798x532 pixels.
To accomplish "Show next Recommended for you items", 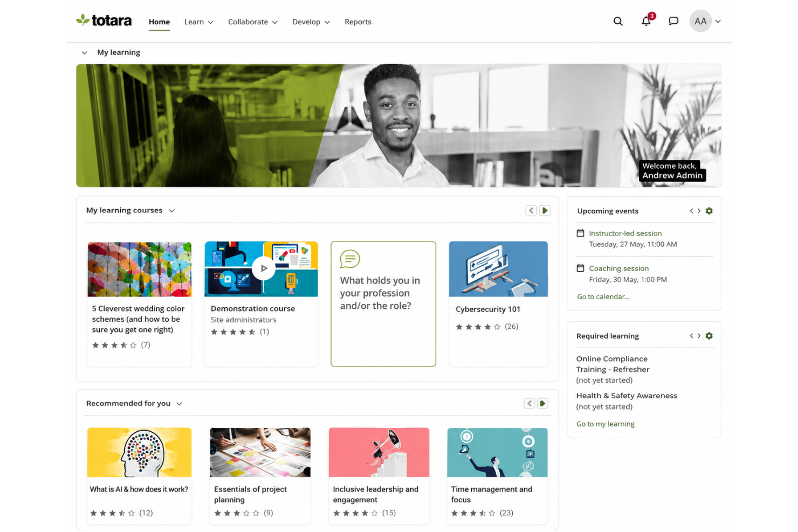I will pos(543,403).
